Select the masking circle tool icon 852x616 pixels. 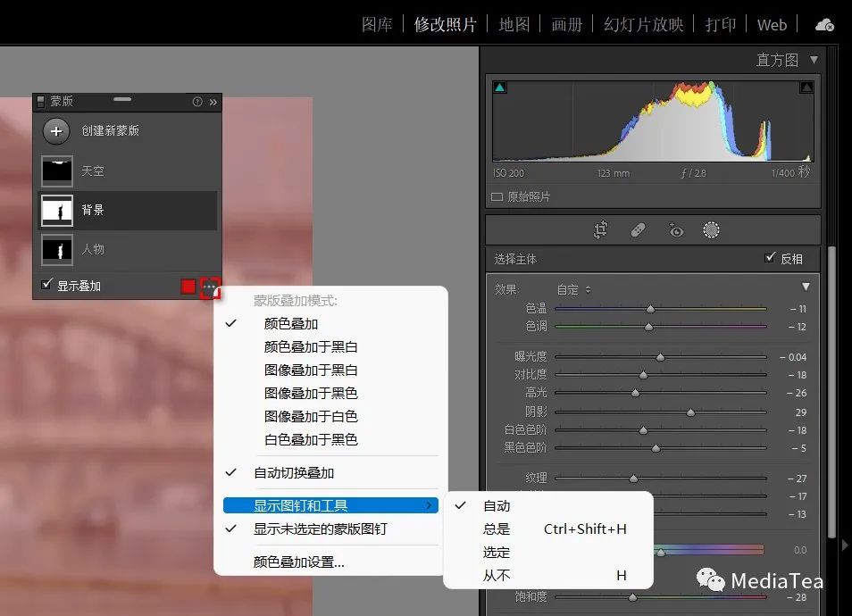tap(711, 230)
